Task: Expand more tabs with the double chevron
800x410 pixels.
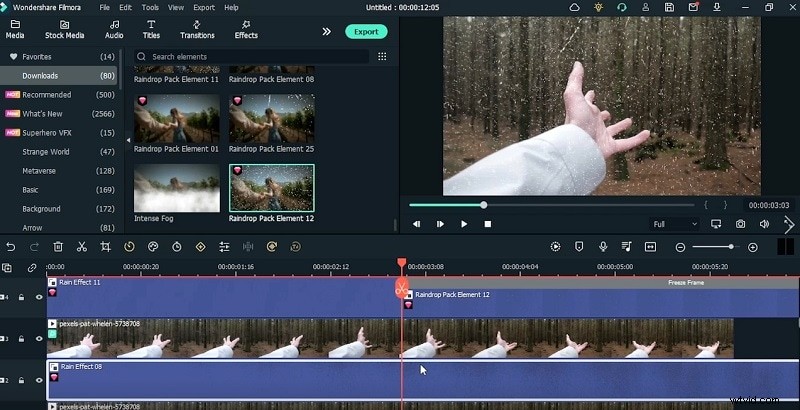Action: click(326, 31)
